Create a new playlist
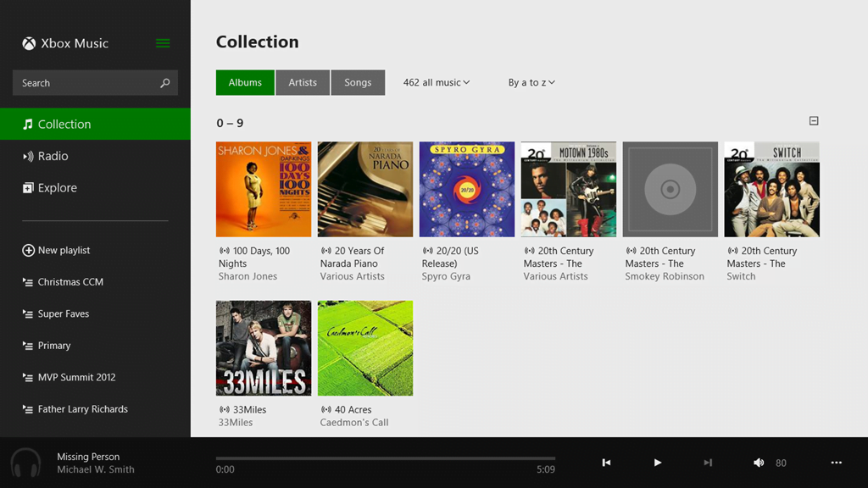The width and height of the screenshot is (868, 488). coord(63,251)
